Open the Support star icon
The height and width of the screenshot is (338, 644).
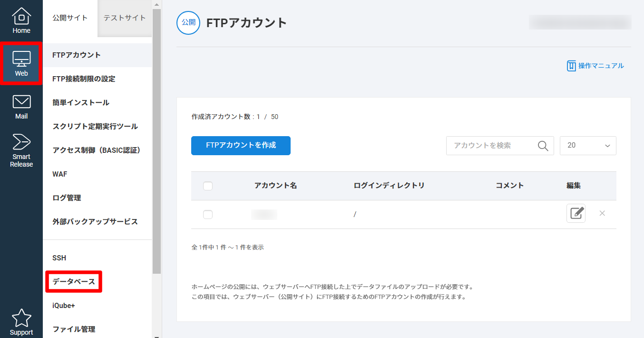tap(21, 322)
